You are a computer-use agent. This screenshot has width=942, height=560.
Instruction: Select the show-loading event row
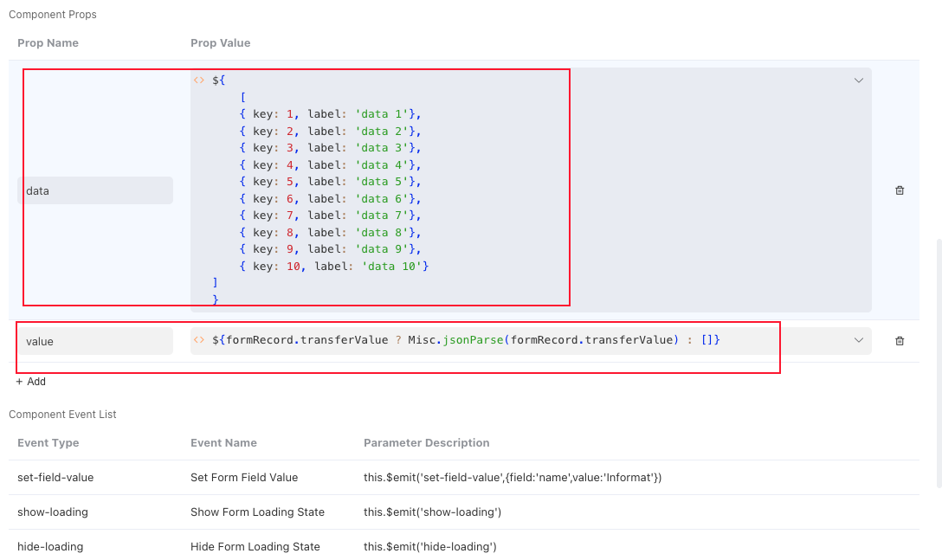[x=260, y=512]
